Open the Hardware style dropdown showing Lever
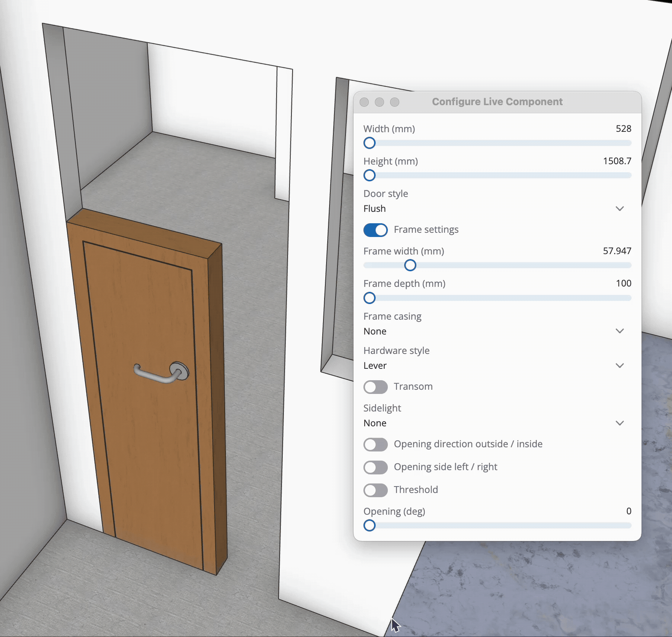Image resolution: width=672 pixels, height=637 pixels. 494,366
